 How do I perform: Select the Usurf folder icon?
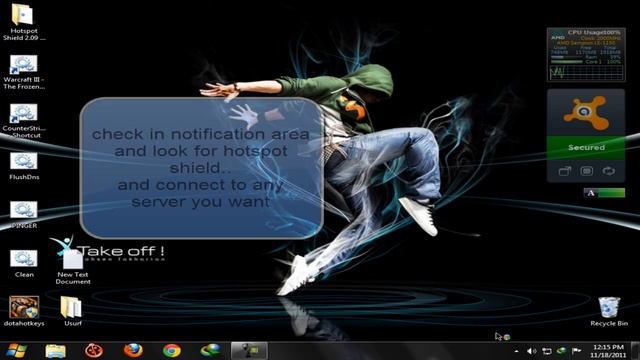click(72, 311)
